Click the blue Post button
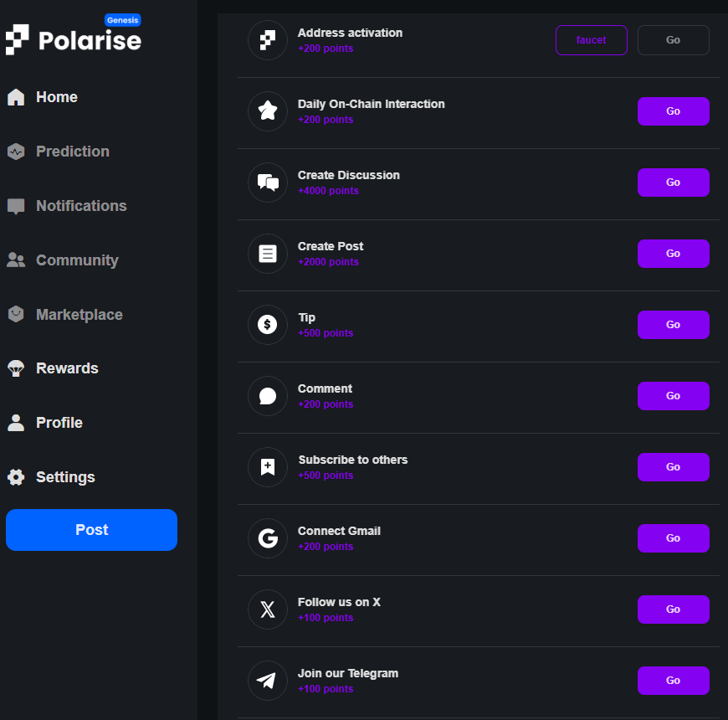 (91, 530)
